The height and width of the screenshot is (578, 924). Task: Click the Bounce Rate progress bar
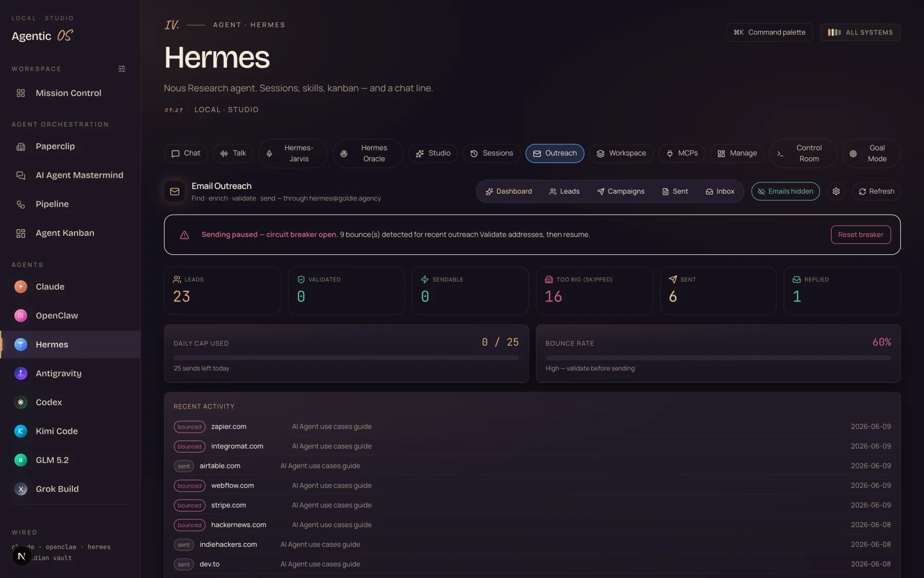718,358
